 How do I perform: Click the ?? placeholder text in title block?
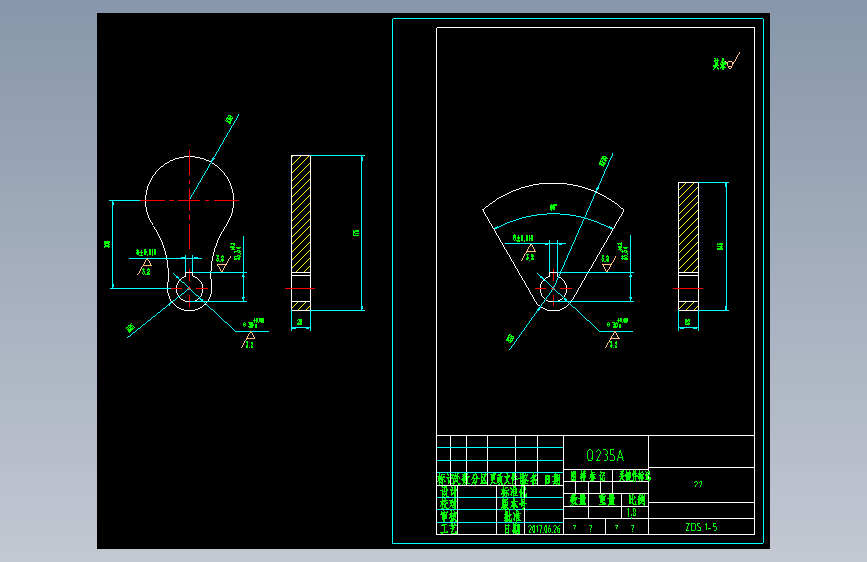tap(698, 484)
